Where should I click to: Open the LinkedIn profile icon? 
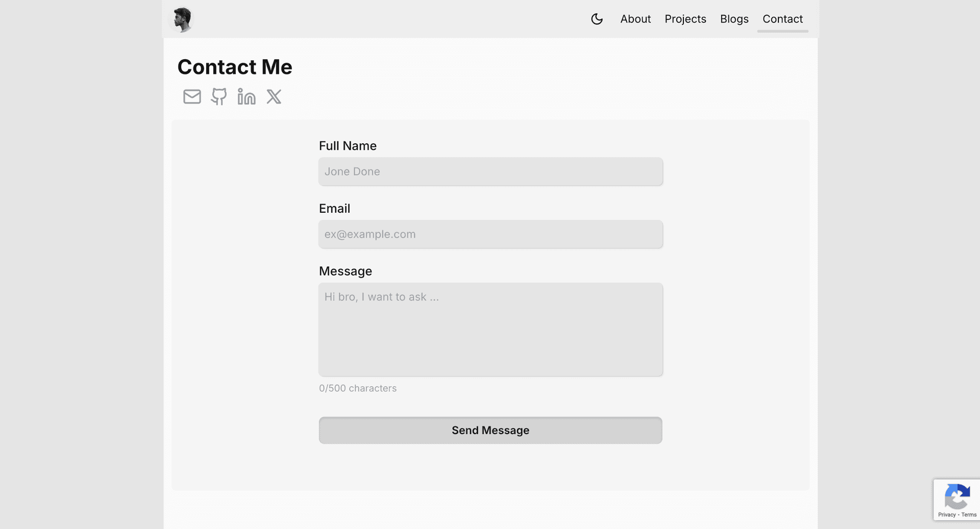tap(246, 96)
